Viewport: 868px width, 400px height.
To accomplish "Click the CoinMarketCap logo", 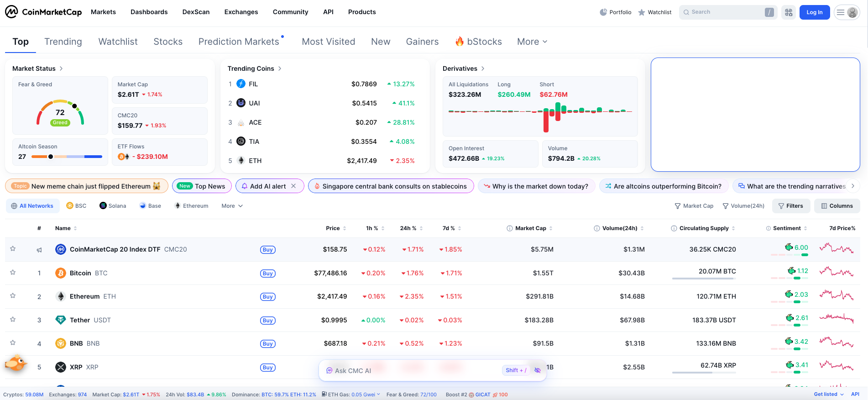I will (43, 12).
